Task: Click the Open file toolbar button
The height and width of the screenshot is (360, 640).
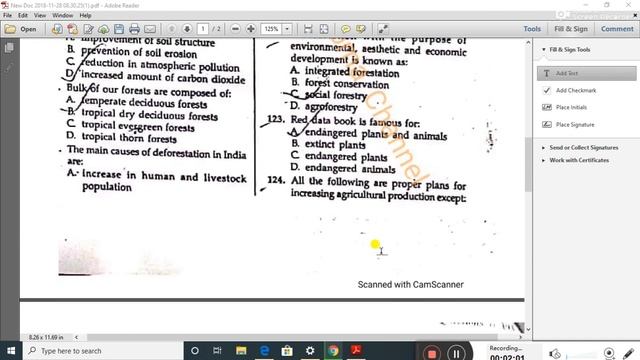Action: (x=20, y=29)
